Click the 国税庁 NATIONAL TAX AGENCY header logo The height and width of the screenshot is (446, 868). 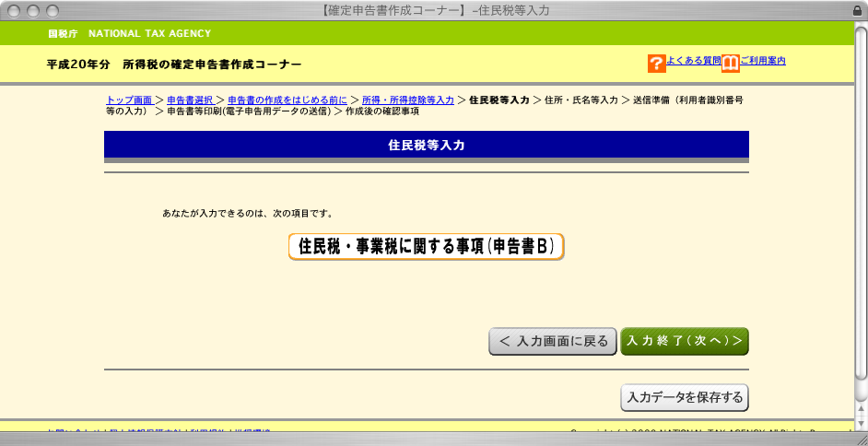pos(129,34)
